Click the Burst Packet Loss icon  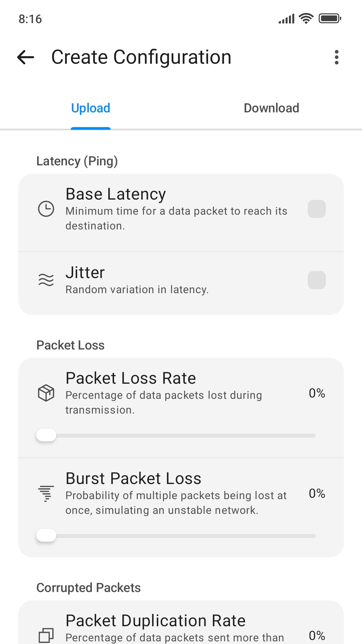tap(46, 493)
